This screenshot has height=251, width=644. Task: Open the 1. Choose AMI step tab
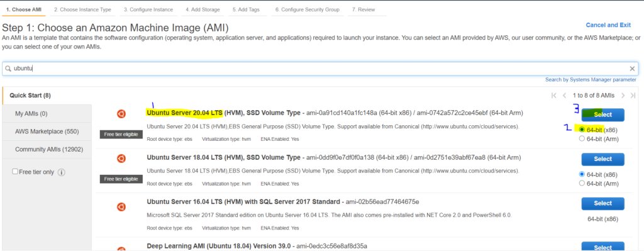(x=24, y=9)
